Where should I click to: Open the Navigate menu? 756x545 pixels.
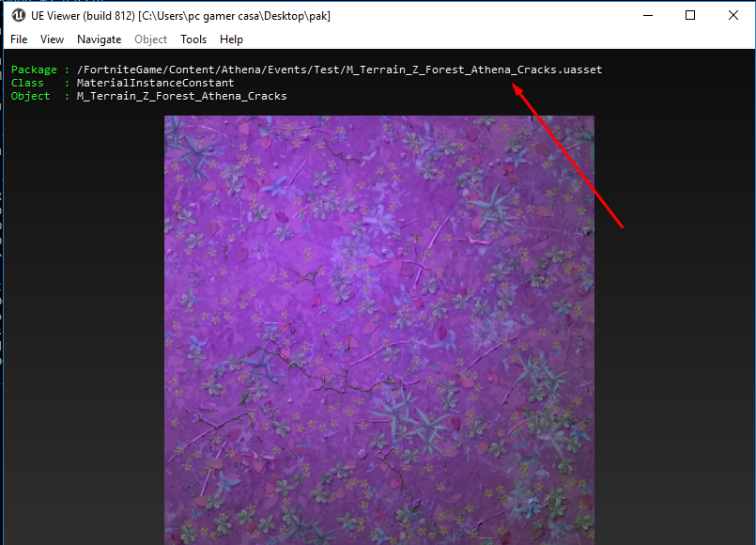[x=99, y=39]
